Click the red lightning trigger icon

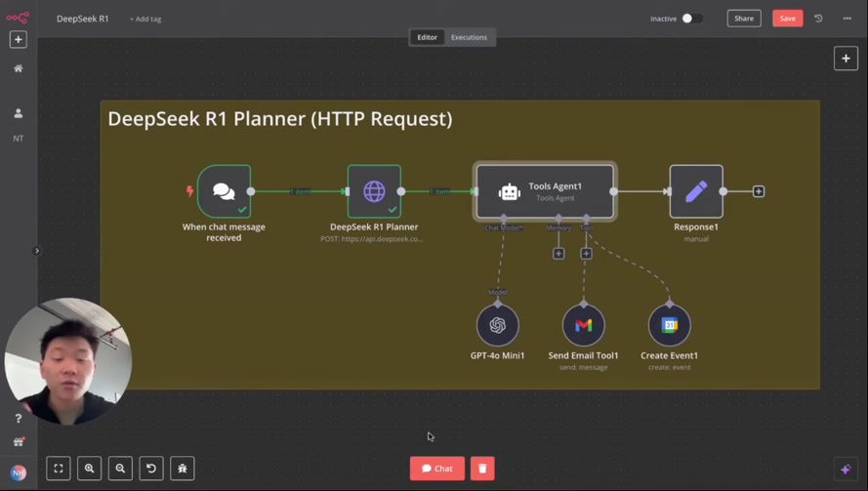[x=189, y=191]
